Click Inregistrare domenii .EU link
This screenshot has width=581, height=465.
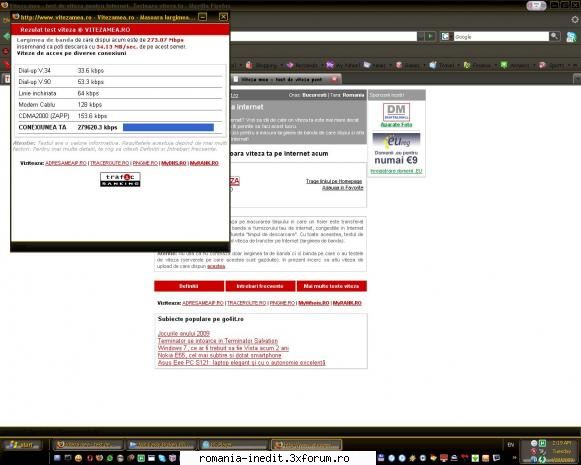[x=396, y=171]
